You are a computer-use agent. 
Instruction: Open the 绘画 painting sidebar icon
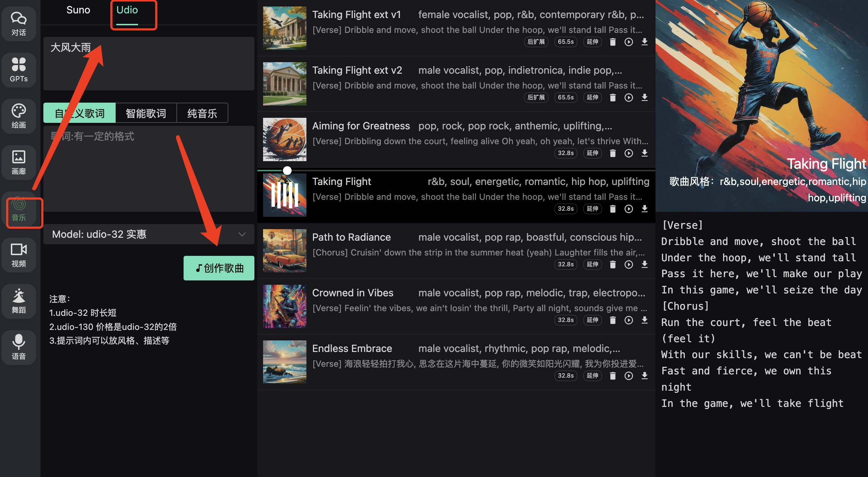[x=19, y=116]
